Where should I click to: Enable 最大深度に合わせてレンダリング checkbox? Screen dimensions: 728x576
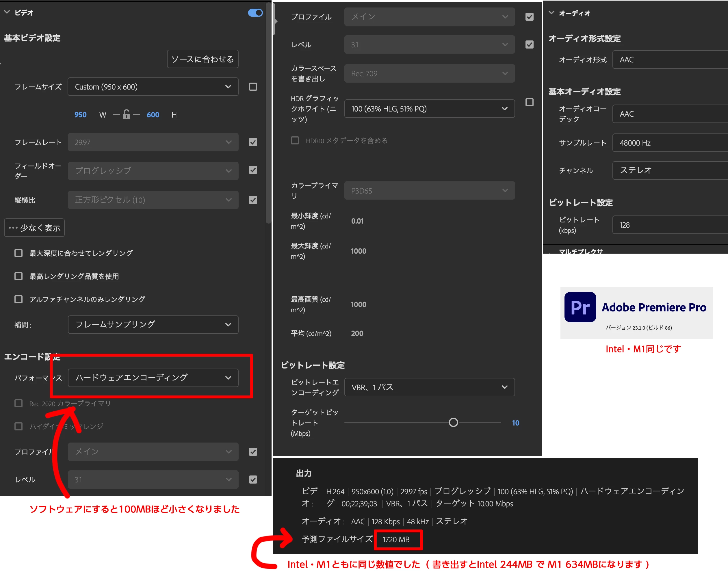point(18,253)
